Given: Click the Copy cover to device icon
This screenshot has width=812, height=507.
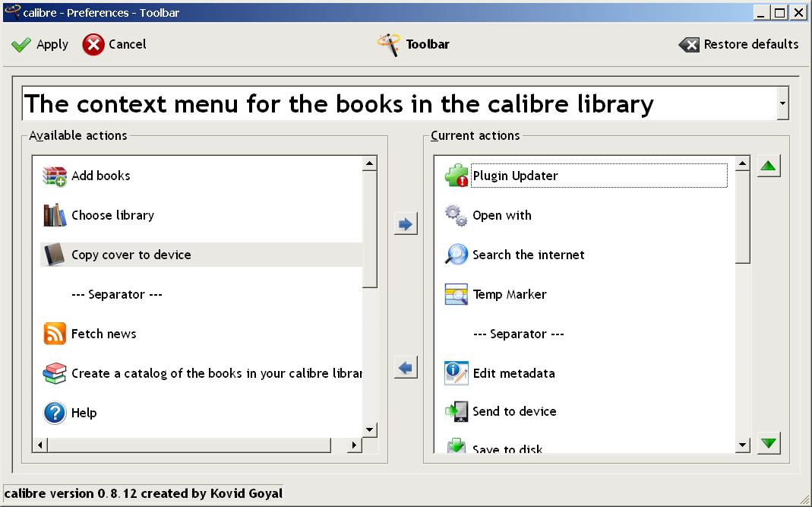Looking at the screenshot, I should click(x=55, y=255).
